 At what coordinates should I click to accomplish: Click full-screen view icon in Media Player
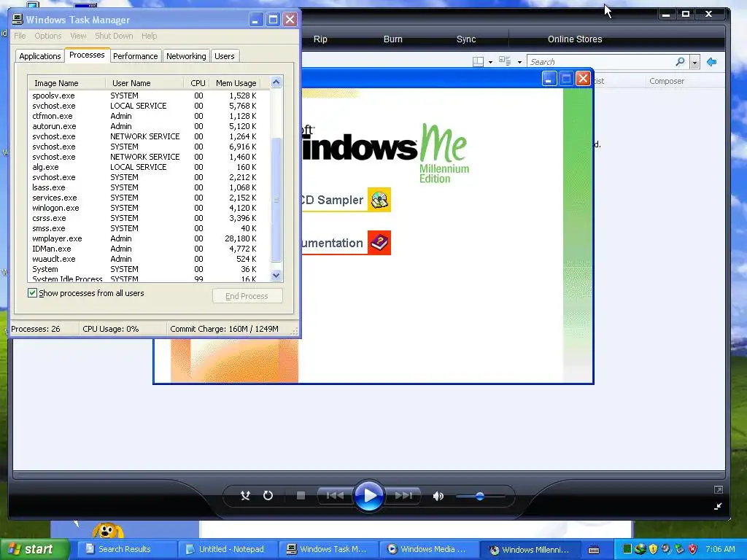[719, 489]
